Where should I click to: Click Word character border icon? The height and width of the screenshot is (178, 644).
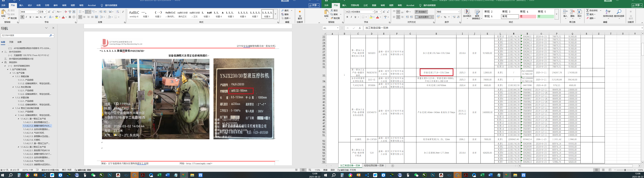(x=74, y=12)
